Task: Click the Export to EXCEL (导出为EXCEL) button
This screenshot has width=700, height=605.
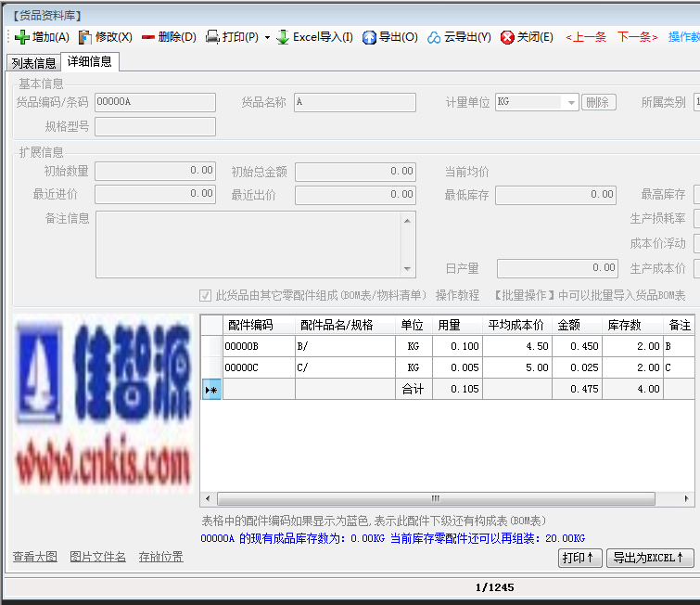Action: [x=650, y=558]
